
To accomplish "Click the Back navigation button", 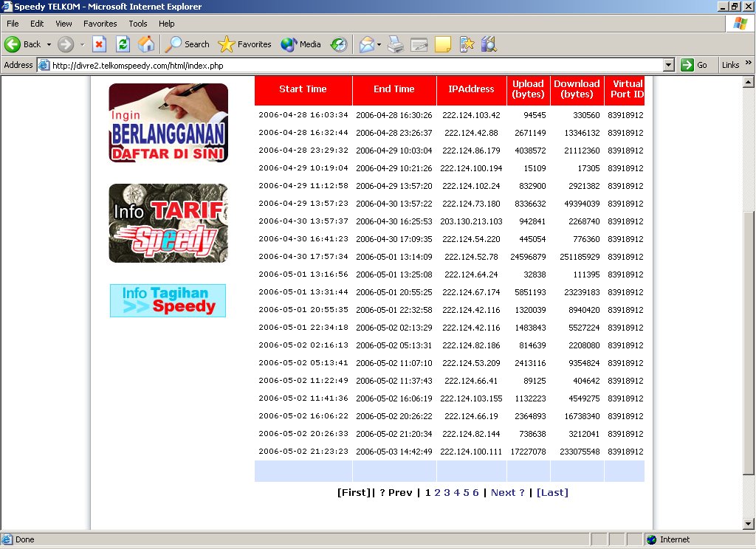I will [23, 44].
